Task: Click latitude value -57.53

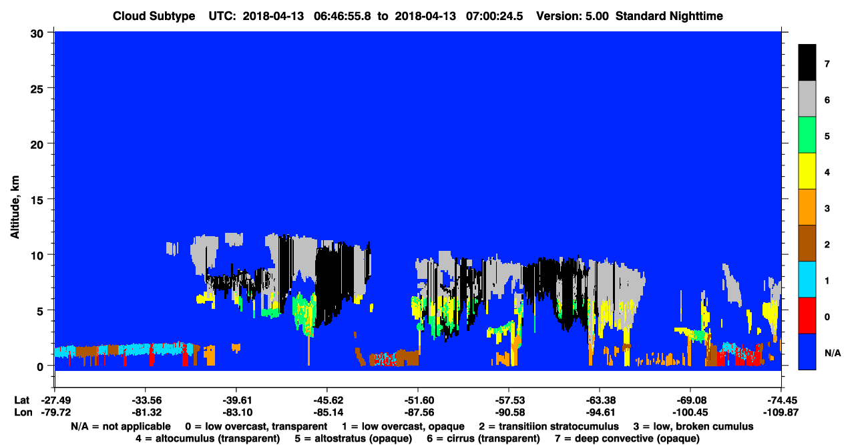Action: coord(509,400)
